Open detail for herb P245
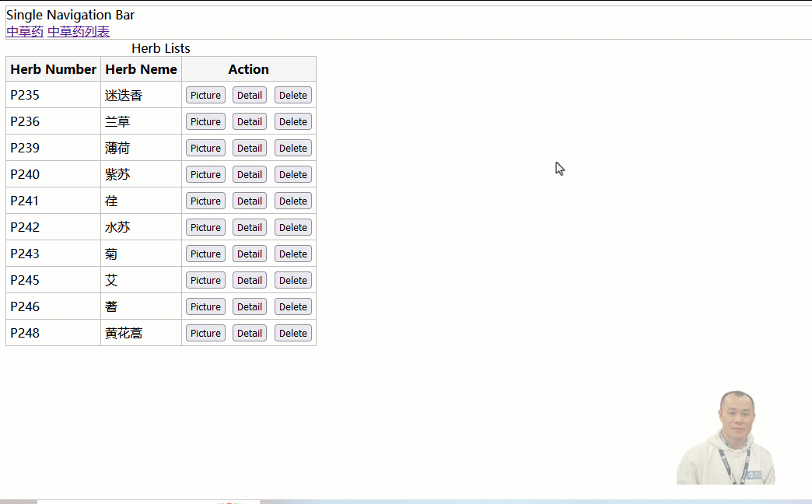 (250, 280)
